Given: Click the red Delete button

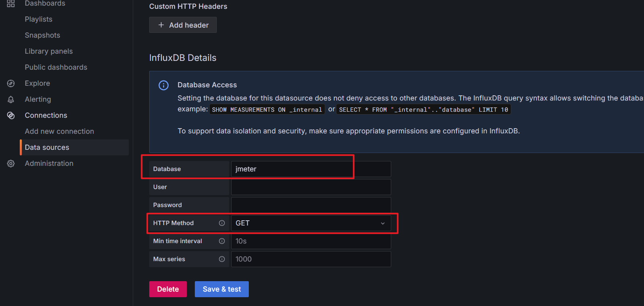Looking at the screenshot, I should click(168, 289).
